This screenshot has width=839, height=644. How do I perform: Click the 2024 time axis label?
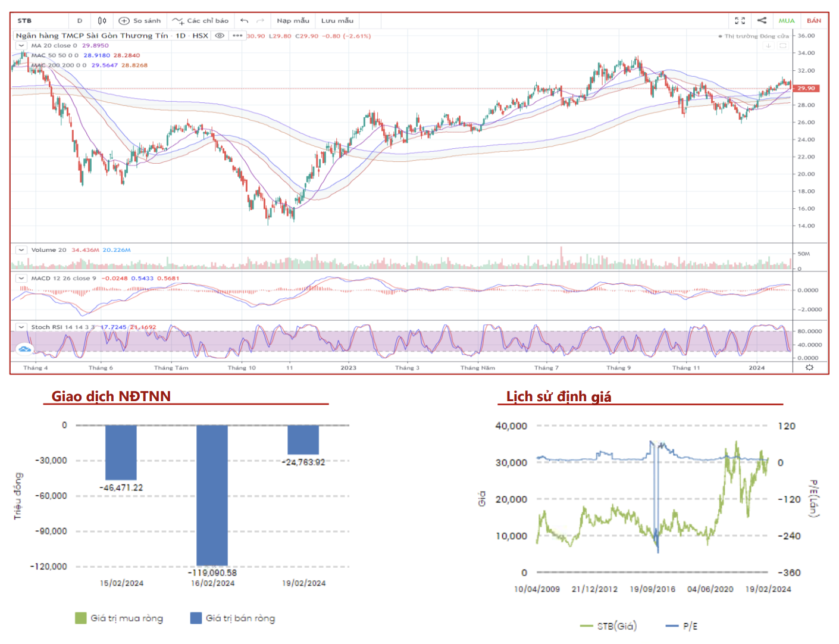[756, 368]
